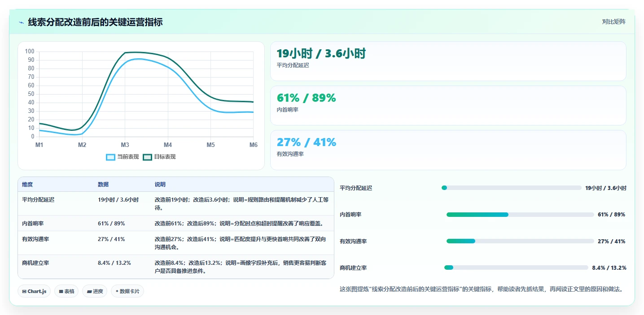Click the M6 axis label on the chart
The height and width of the screenshot is (315, 644).
tap(254, 145)
